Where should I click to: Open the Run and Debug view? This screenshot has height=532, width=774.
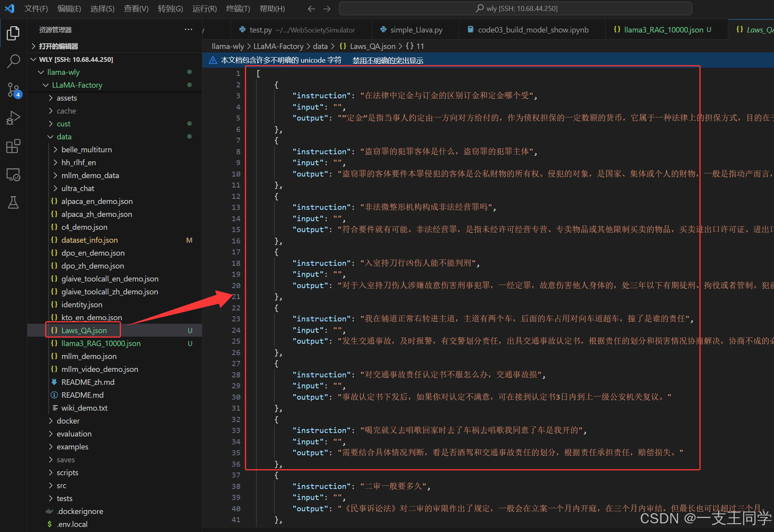(x=13, y=118)
